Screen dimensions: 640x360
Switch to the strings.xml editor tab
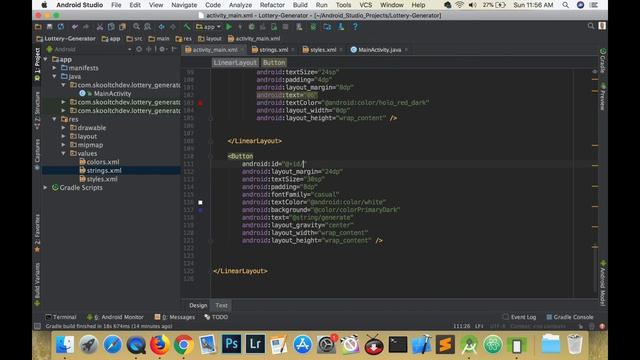pyautogui.click(x=273, y=50)
